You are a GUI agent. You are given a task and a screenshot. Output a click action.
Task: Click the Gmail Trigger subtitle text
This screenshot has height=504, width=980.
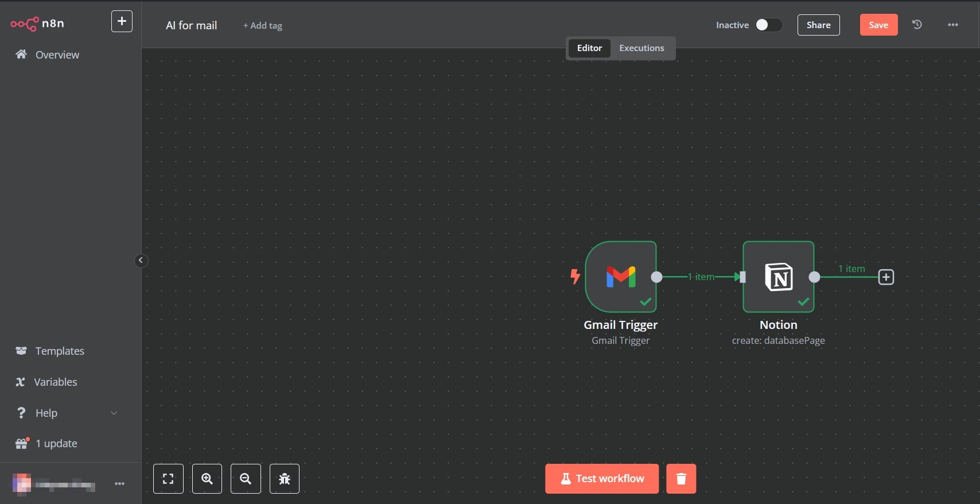pyautogui.click(x=621, y=340)
